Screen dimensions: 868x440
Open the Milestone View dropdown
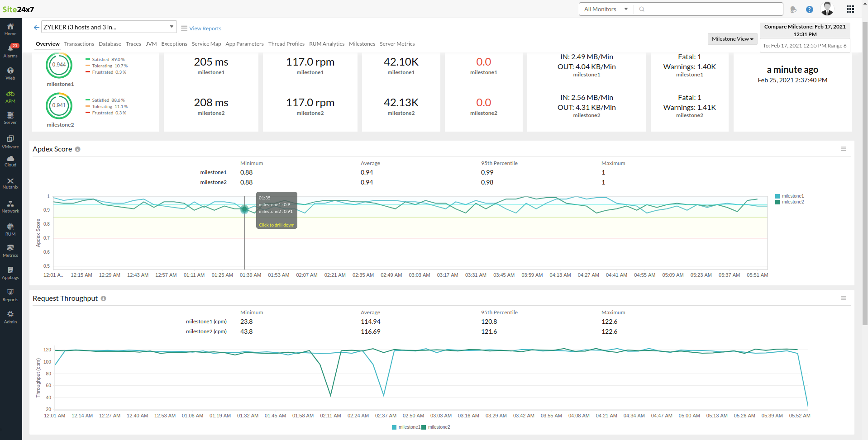[732, 39]
